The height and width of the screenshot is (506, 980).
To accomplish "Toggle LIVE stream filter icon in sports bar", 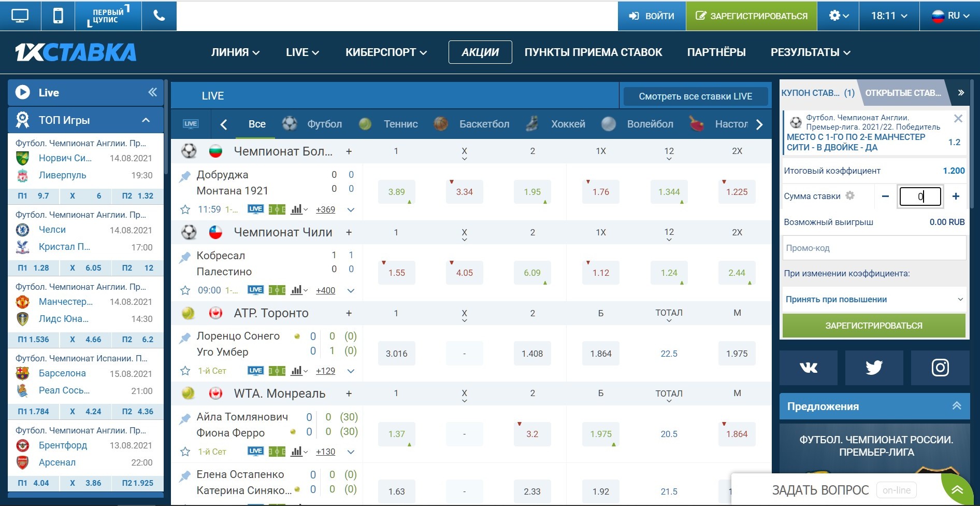I will tap(191, 124).
